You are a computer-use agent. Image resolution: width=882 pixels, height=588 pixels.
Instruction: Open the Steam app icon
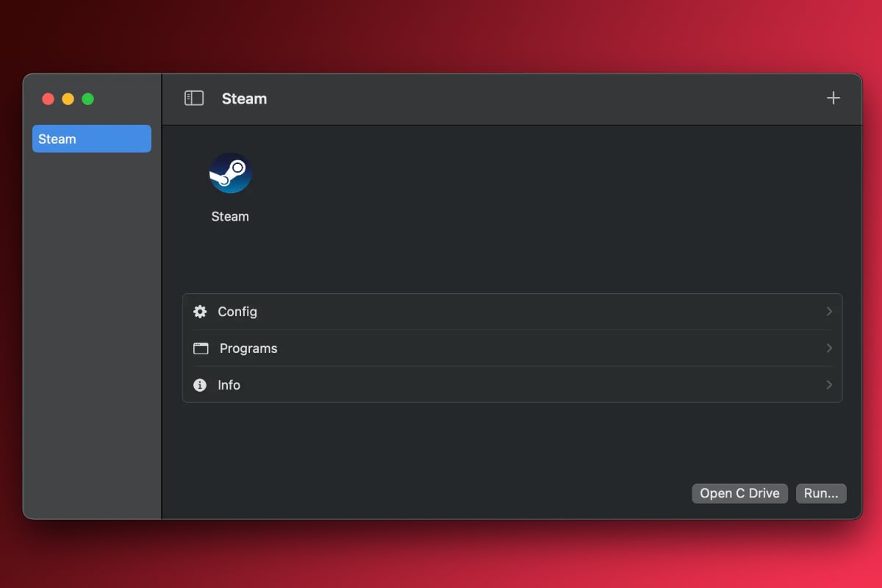230,173
